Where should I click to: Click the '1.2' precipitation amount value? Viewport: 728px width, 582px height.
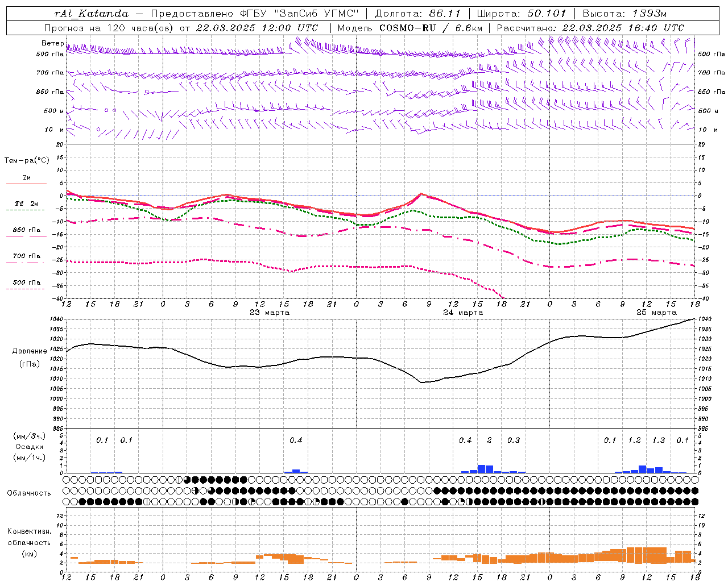[x=634, y=440]
